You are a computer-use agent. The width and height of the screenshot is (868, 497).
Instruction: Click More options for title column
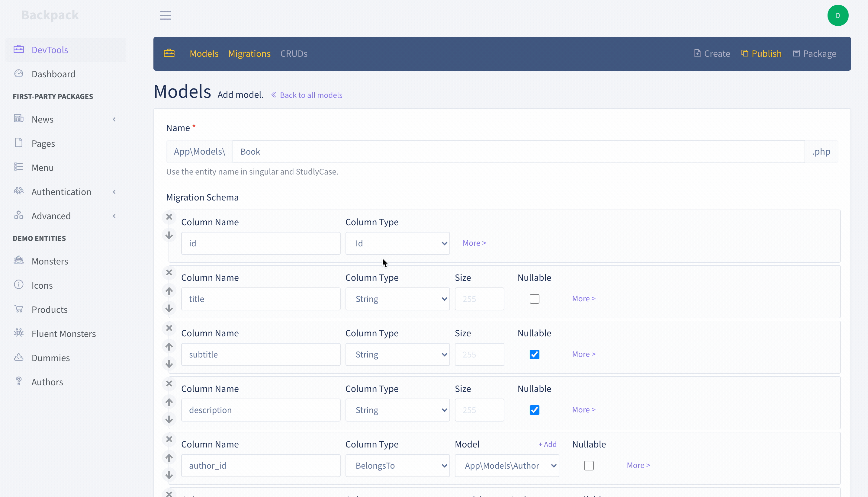coord(584,298)
